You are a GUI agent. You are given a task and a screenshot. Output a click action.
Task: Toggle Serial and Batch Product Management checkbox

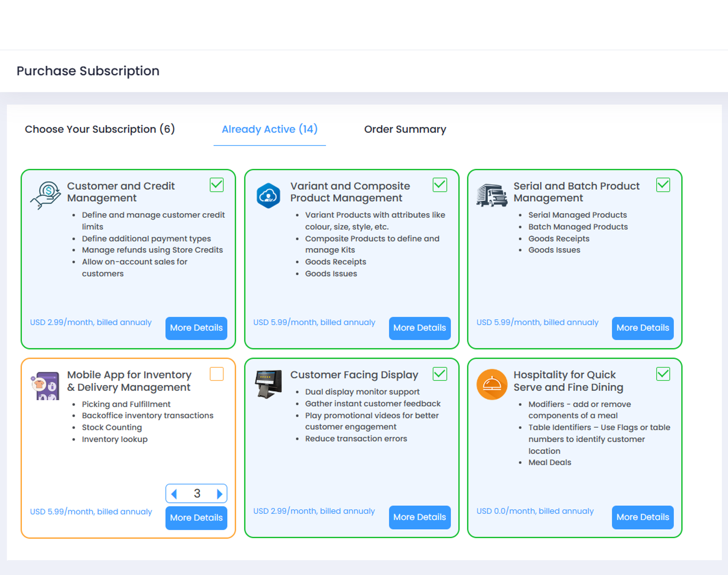663,185
